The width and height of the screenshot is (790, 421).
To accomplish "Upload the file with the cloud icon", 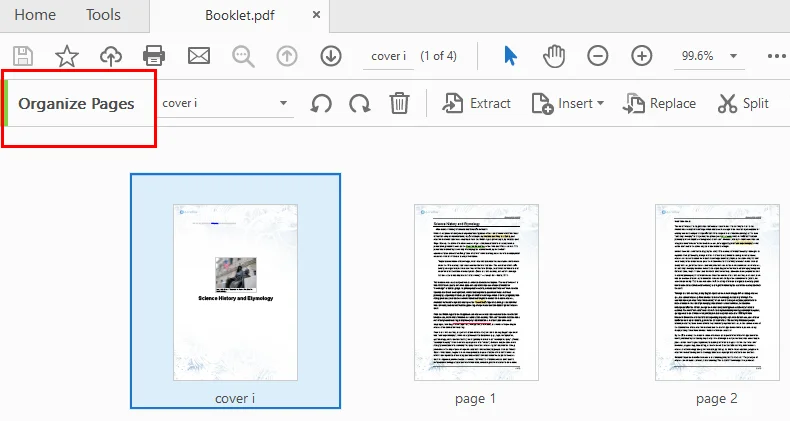I will [111, 56].
